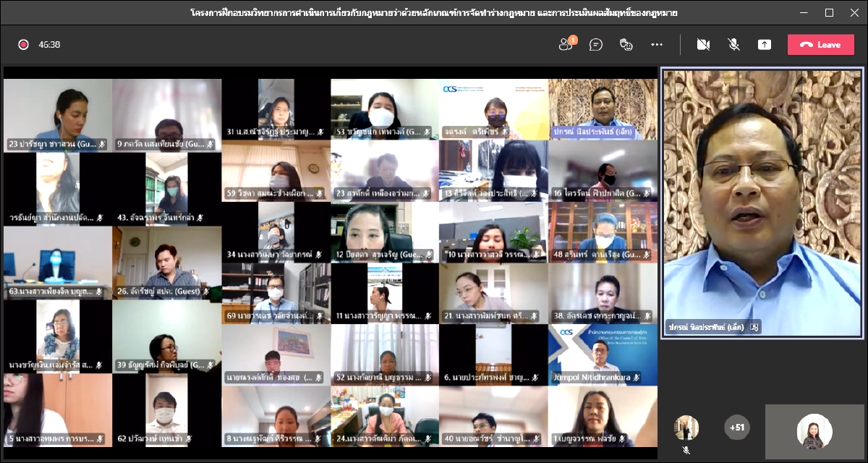Open the meeting chat icon
This screenshot has width=868, height=463.
pyautogui.click(x=596, y=44)
